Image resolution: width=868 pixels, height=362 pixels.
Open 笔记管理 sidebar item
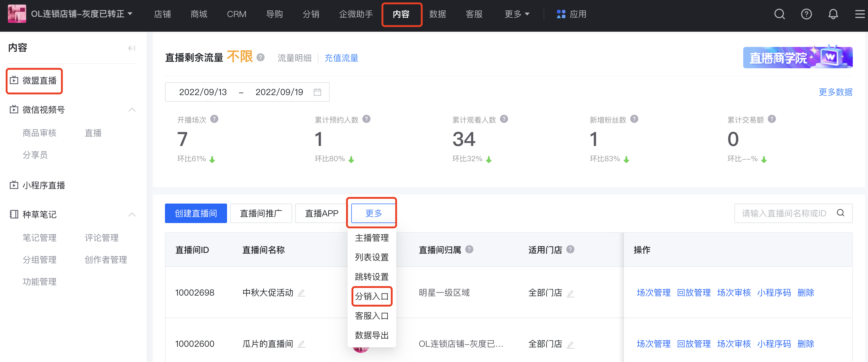40,238
